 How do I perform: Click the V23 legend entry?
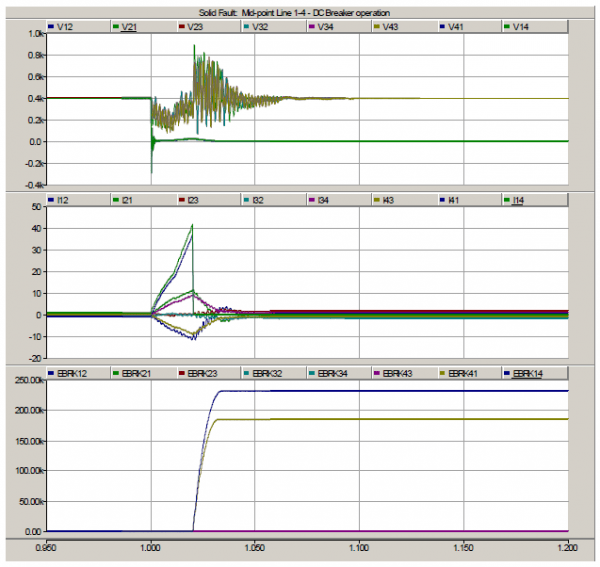pos(209,27)
